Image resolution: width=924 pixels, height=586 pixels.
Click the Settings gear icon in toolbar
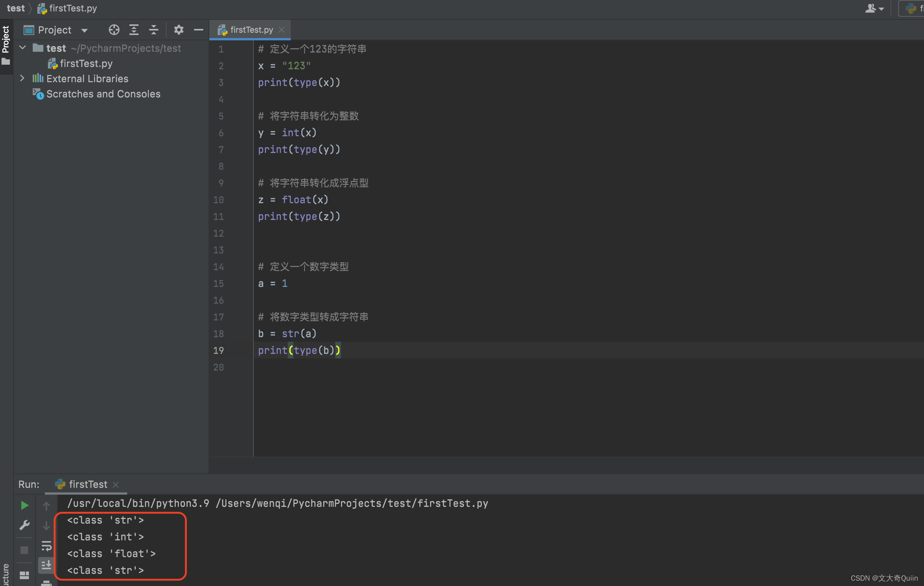(x=179, y=30)
